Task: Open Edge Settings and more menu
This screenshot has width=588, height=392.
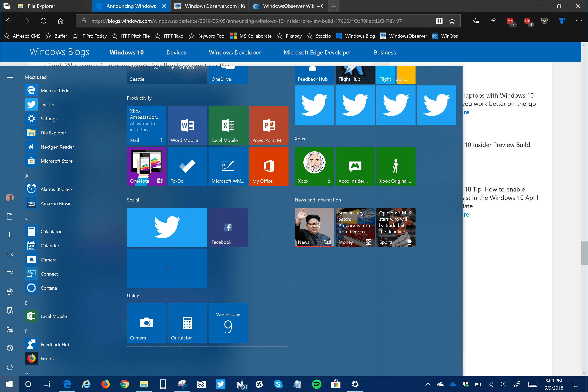Action: pos(579,21)
